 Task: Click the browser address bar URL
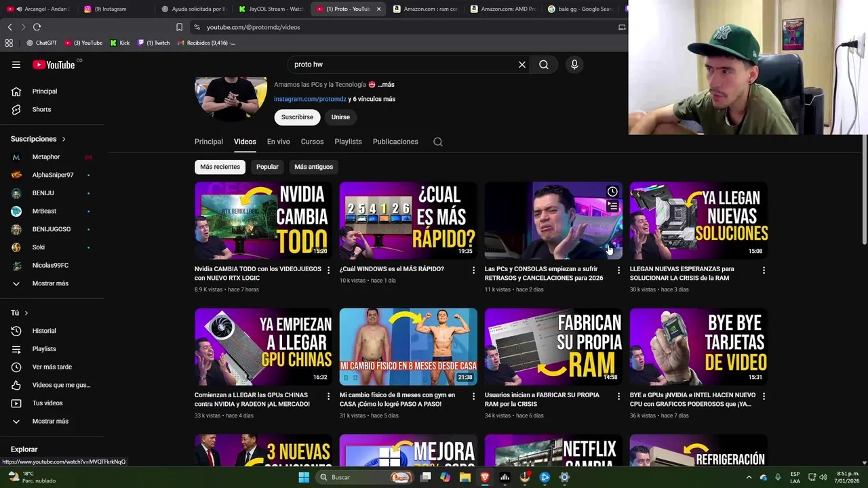click(254, 27)
